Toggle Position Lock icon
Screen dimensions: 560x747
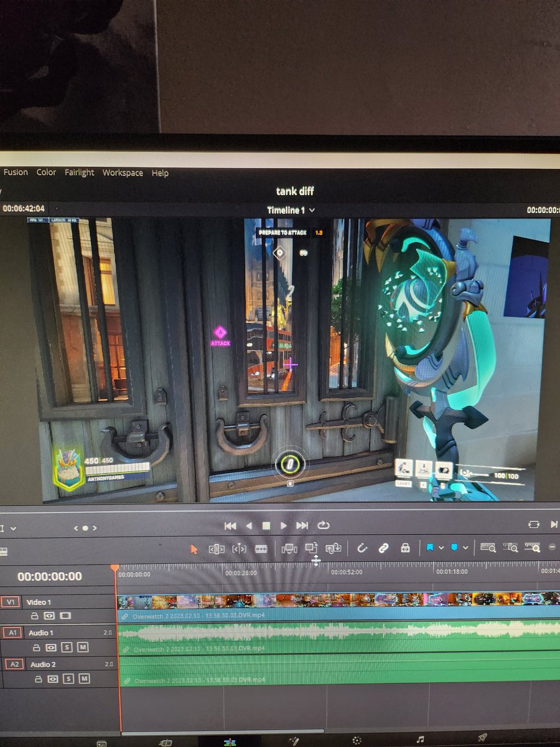[405, 548]
